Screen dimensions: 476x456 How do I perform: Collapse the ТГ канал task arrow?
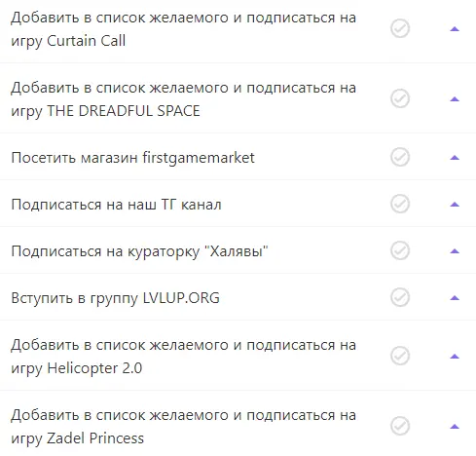[x=455, y=205]
